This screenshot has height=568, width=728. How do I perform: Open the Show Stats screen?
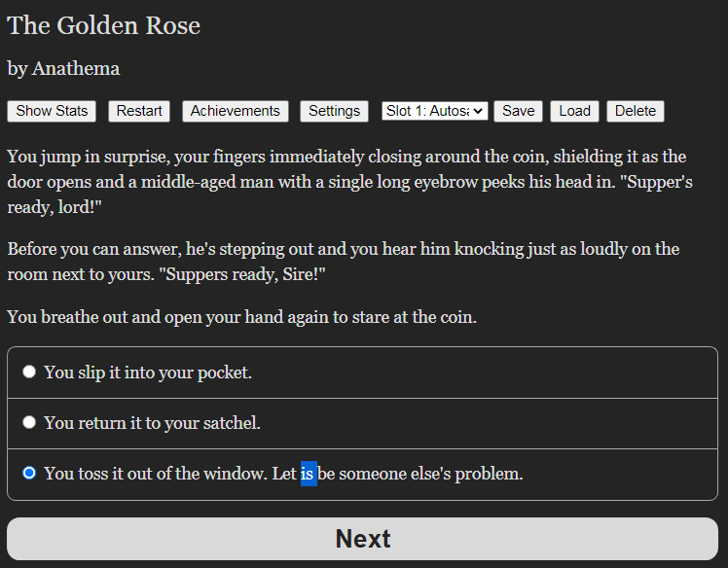pos(52,112)
